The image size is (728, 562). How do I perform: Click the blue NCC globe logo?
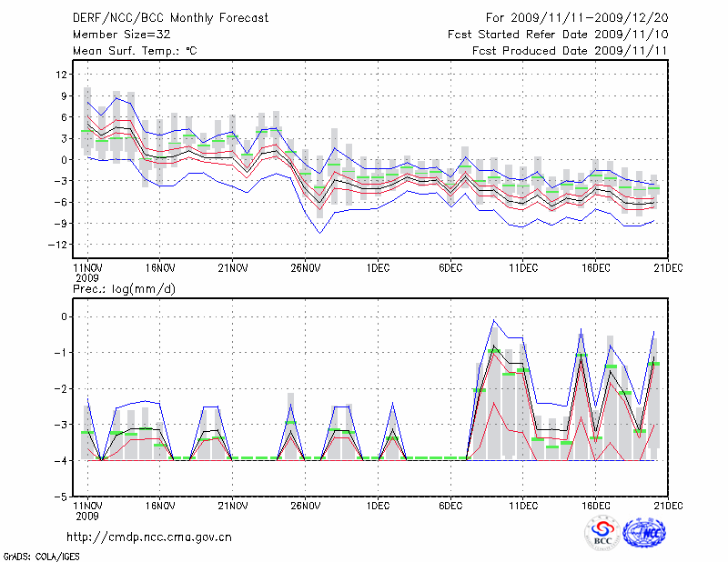point(644,535)
